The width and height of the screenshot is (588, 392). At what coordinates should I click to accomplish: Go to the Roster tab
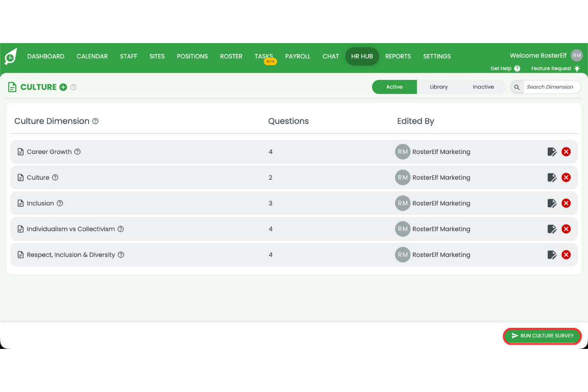(231, 56)
